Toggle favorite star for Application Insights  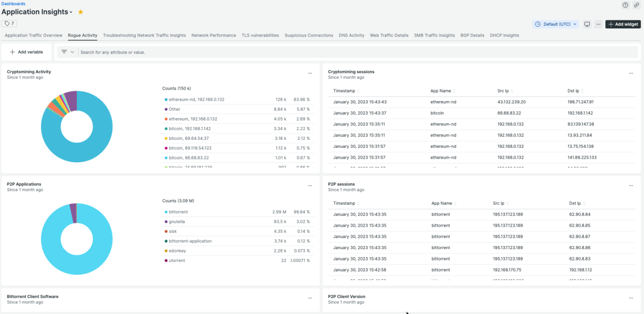[80, 12]
